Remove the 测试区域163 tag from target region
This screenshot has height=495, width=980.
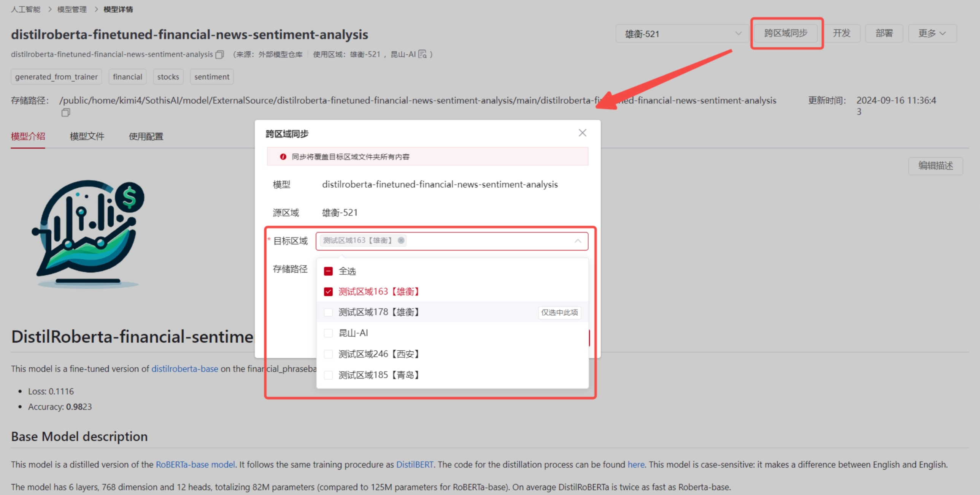(400, 240)
